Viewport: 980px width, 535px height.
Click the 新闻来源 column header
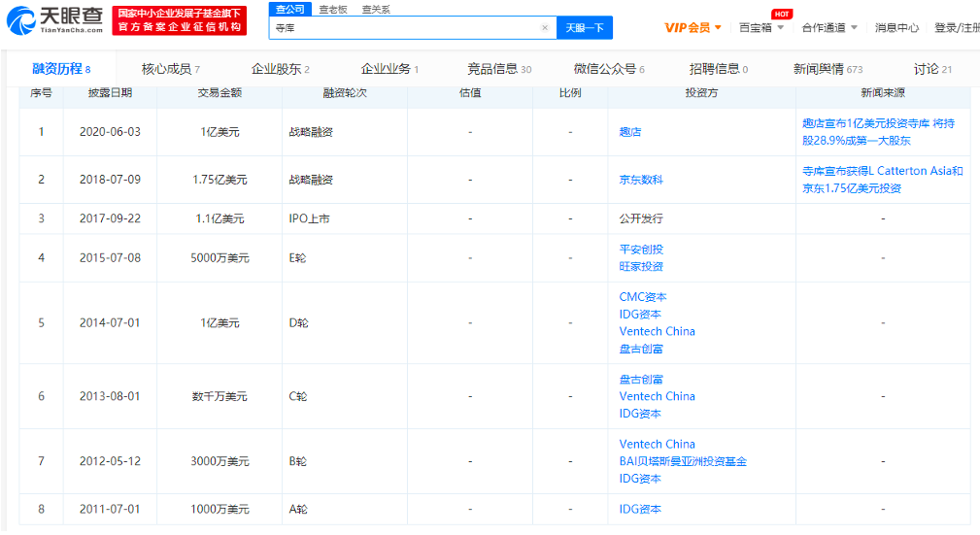[x=883, y=92]
